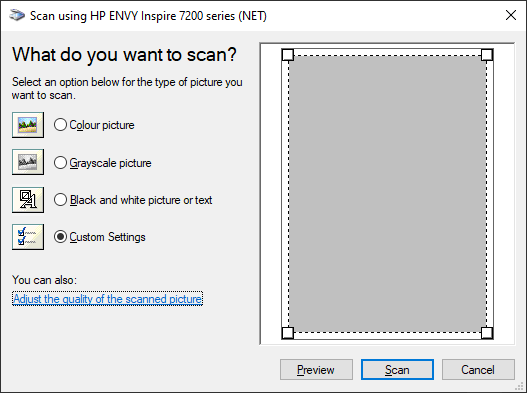Select the Colour picture radio button

click(x=60, y=125)
